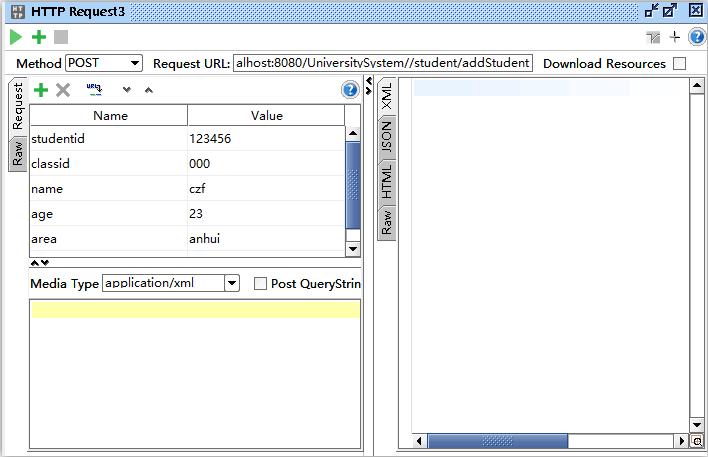Viewport: 708px width, 457px height.
Task: Click the black plus icon in top toolbar
Action: (x=675, y=37)
